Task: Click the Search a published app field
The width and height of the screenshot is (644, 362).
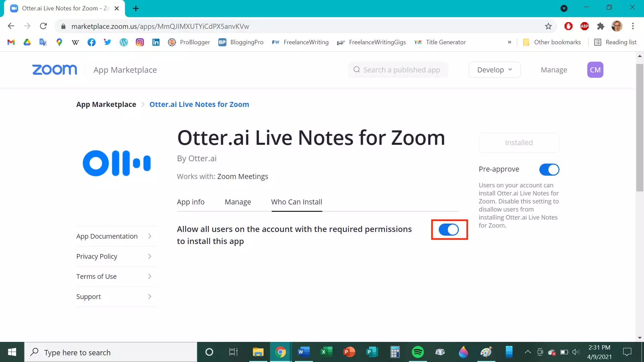Action: click(x=398, y=70)
